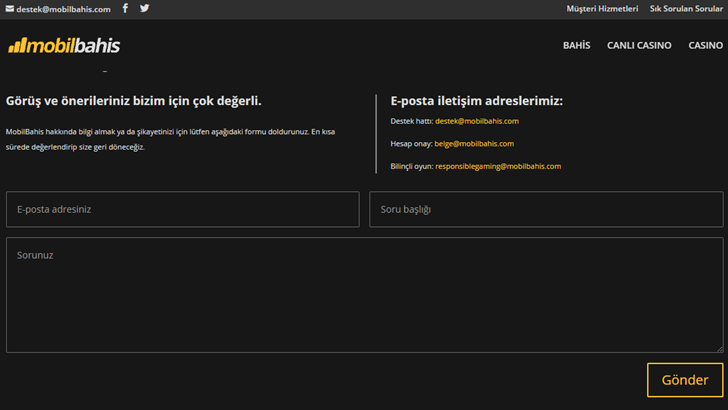Click the textarea resize handle corner

point(720,349)
